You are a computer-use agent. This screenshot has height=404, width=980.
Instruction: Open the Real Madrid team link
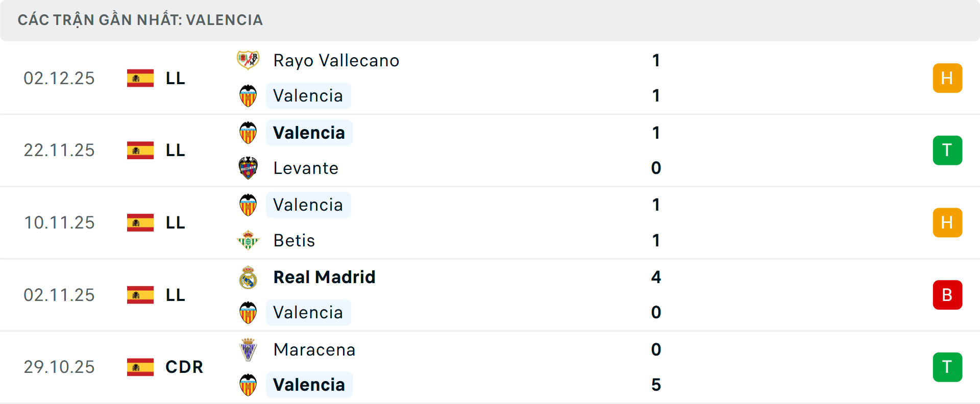[x=324, y=277]
